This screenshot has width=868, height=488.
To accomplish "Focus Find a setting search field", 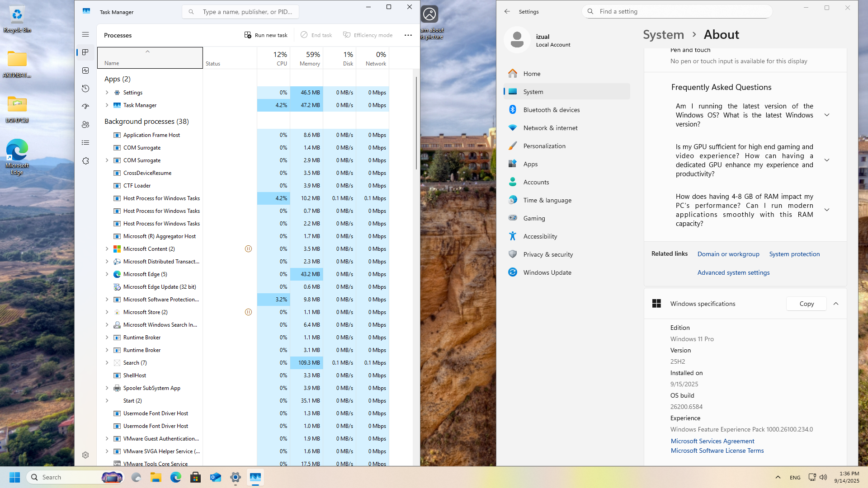I will pos(677,12).
